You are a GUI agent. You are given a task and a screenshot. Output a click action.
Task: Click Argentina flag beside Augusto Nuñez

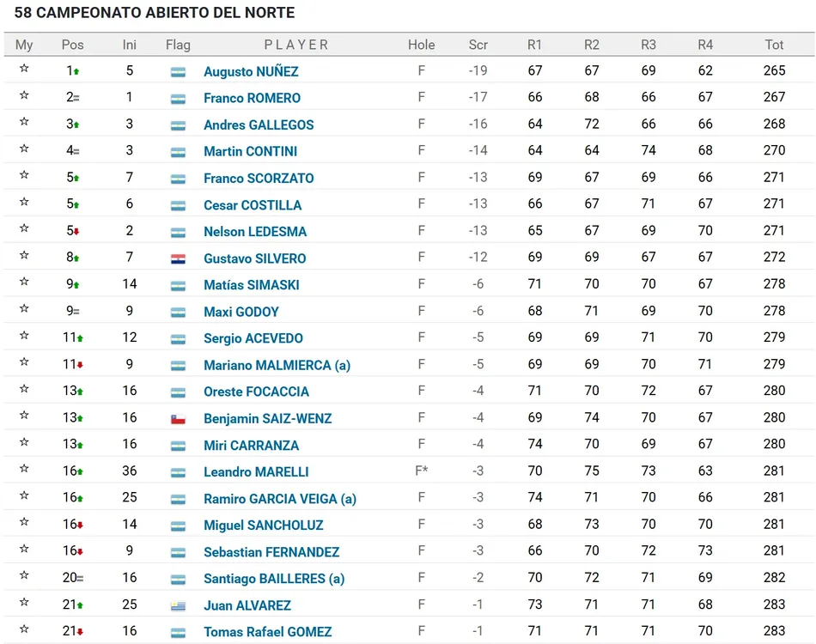pos(178,72)
